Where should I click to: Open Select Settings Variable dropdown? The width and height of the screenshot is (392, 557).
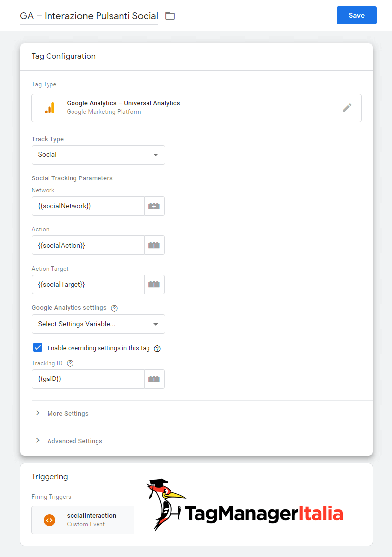click(x=98, y=324)
